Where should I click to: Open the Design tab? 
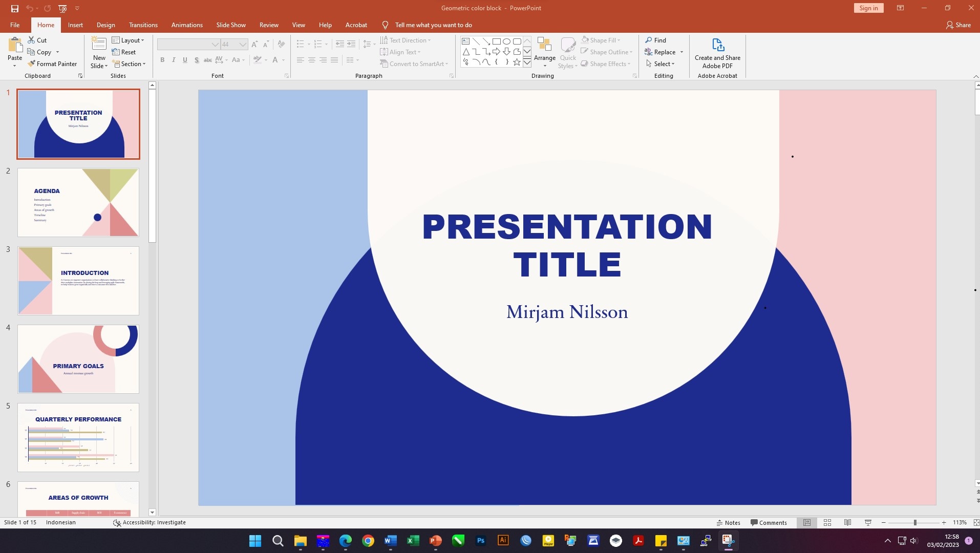(105, 25)
